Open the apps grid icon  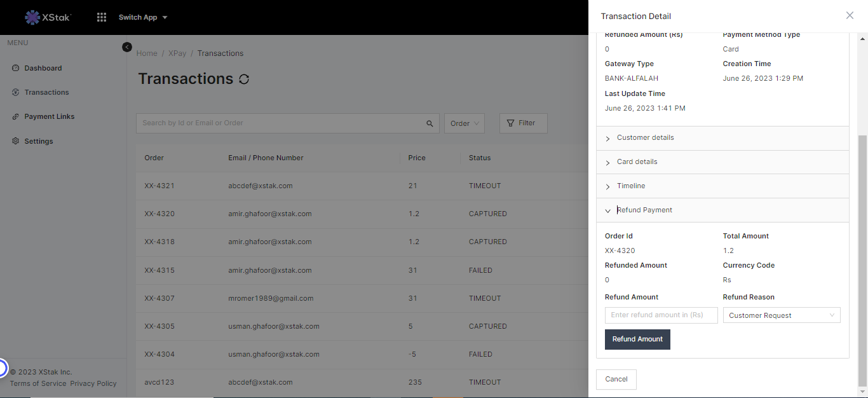(x=102, y=17)
